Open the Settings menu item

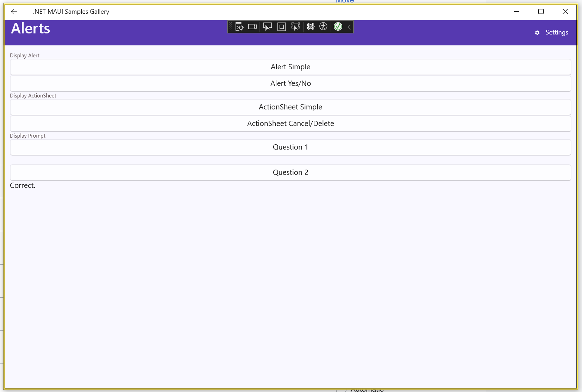[557, 32]
